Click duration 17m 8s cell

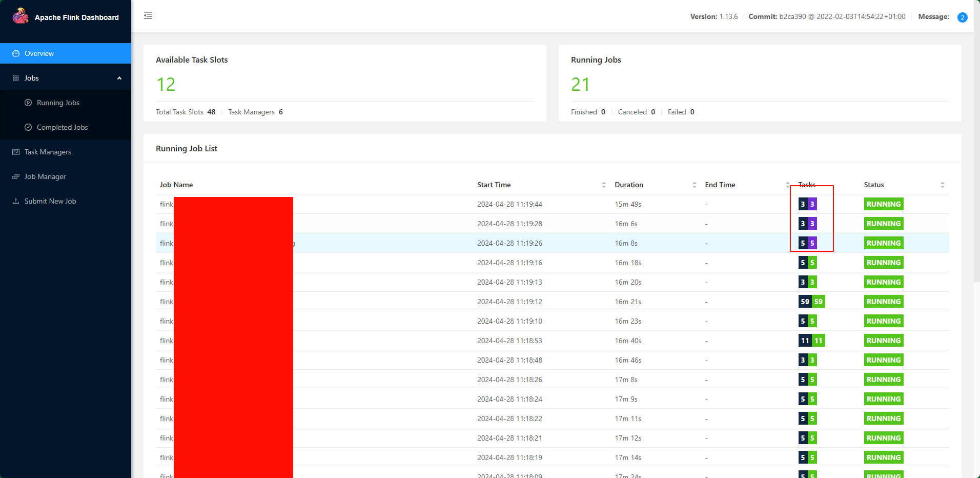(x=626, y=380)
